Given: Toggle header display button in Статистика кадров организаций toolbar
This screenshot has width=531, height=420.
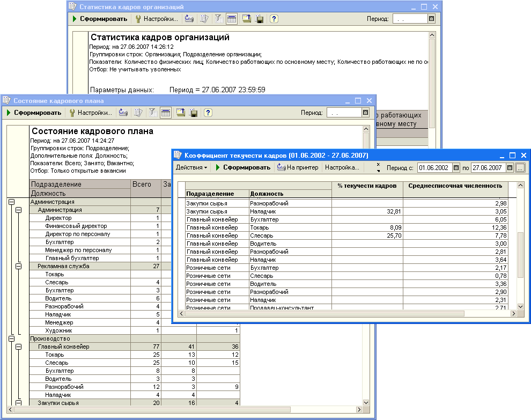Looking at the screenshot, I should (232, 19).
